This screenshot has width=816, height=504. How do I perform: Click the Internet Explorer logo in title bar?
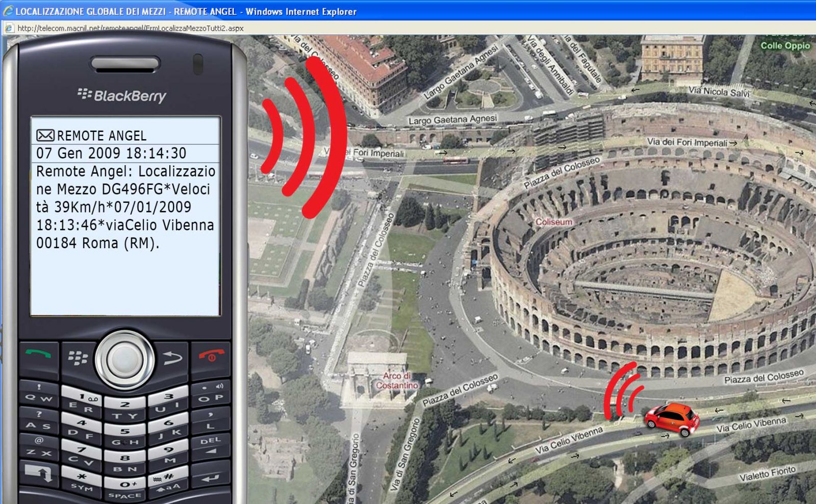(x=8, y=11)
